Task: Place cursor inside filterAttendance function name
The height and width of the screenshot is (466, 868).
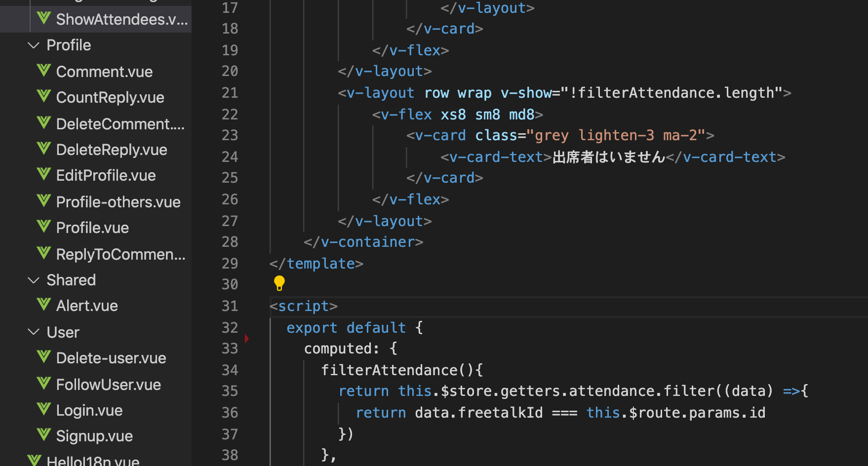Action: click(388, 370)
